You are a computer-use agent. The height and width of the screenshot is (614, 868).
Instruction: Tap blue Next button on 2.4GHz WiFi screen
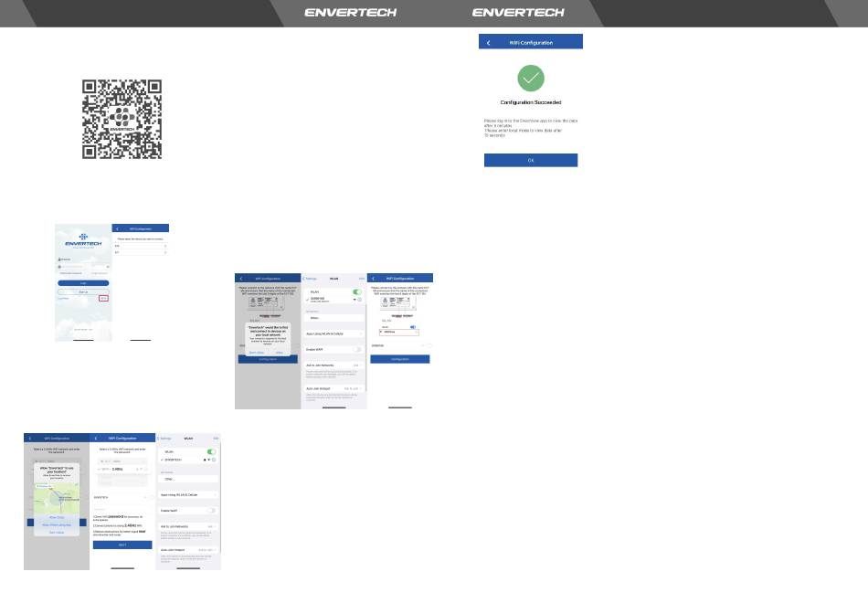(122, 545)
